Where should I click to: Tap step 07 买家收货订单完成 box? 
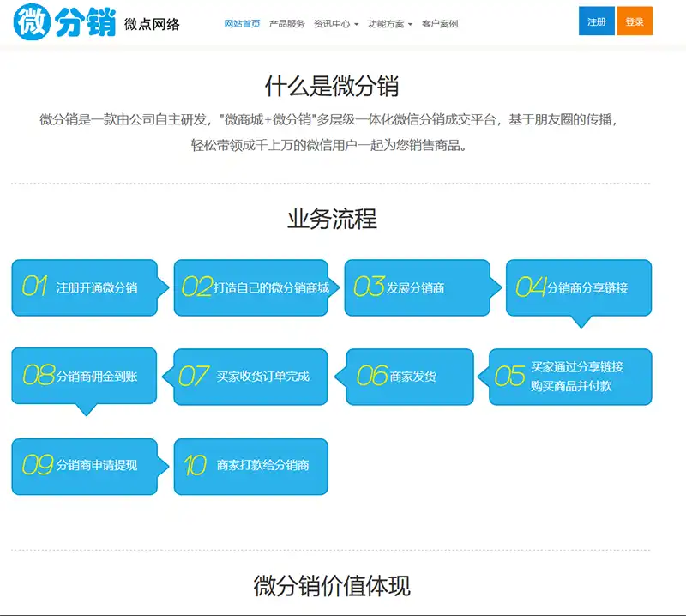[x=250, y=377]
